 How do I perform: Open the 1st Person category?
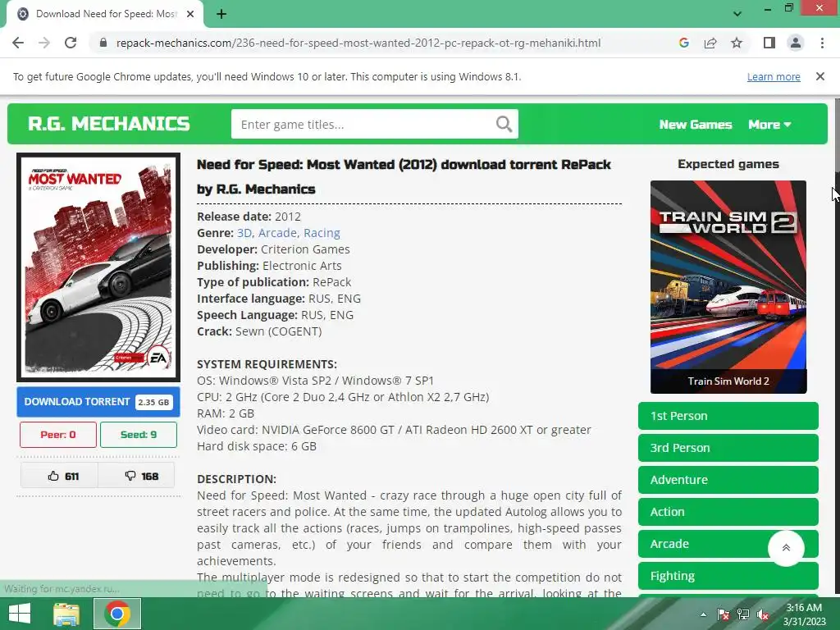(728, 416)
